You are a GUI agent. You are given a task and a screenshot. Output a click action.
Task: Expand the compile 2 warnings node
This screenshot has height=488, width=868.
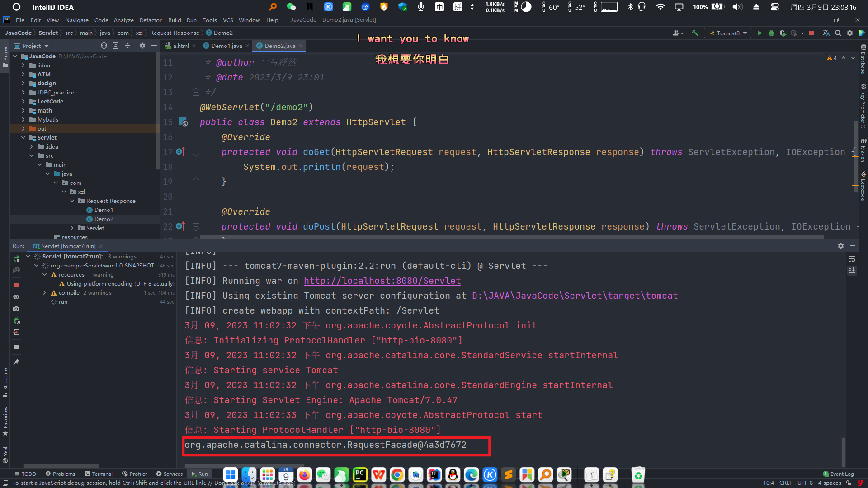click(44, 293)
